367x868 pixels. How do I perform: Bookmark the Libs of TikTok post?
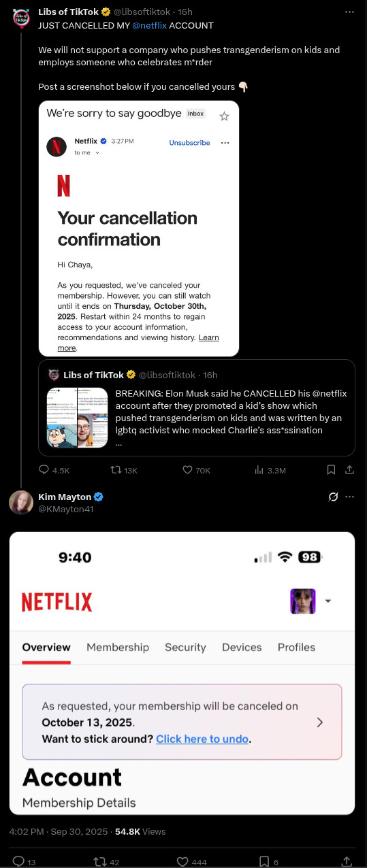(x=331, y=470)
